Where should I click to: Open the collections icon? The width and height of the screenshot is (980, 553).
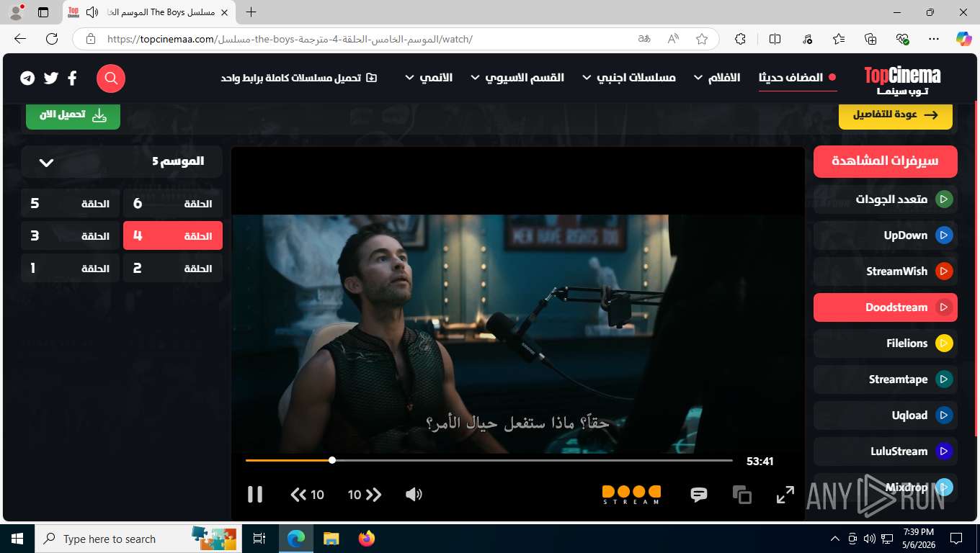point(870,39)
